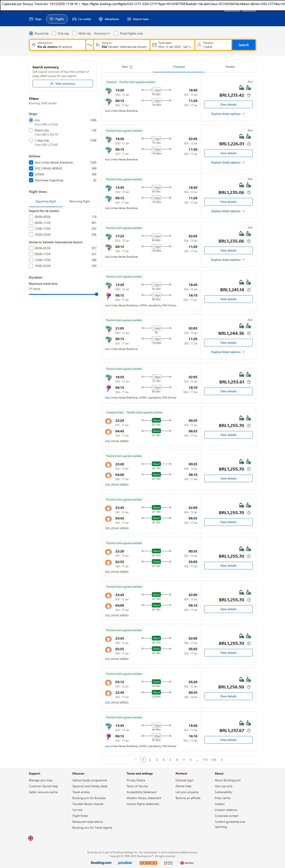The width and height of the screenshot is (285, 868).
Task: Adjust the Maximum travel time slider handle
Action: (97, 294)
